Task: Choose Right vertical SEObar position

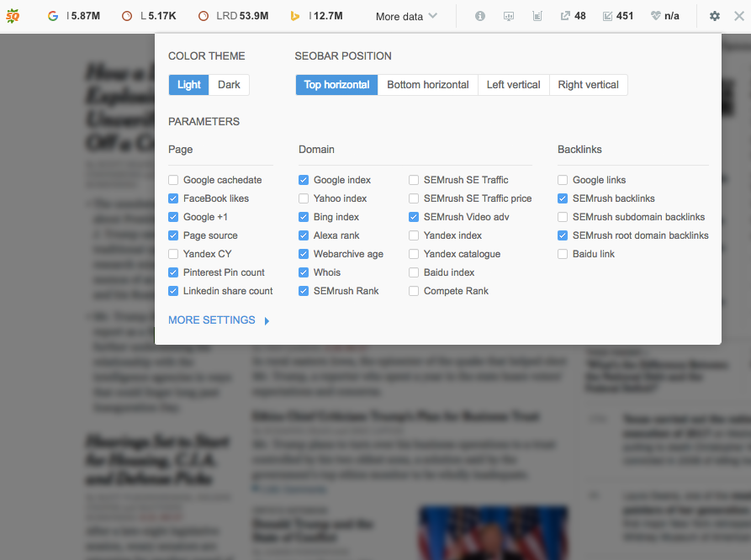Action: pyautogui.click(x=588, y=85)
